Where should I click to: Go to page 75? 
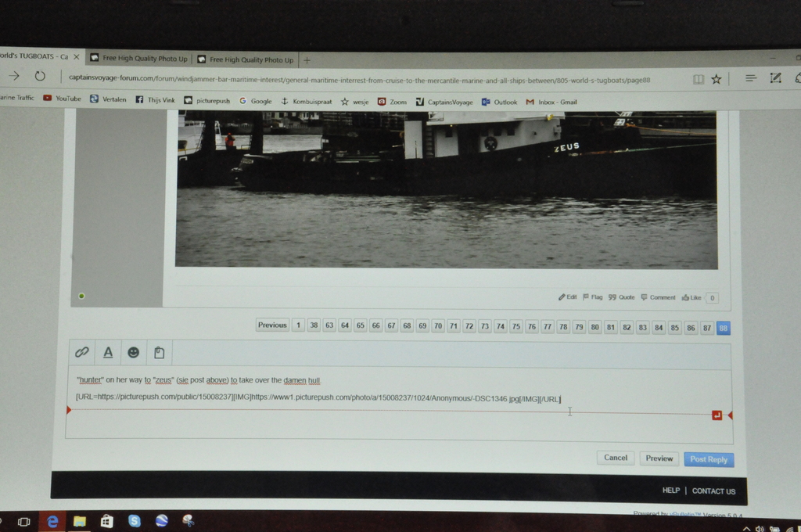(516, 326)
